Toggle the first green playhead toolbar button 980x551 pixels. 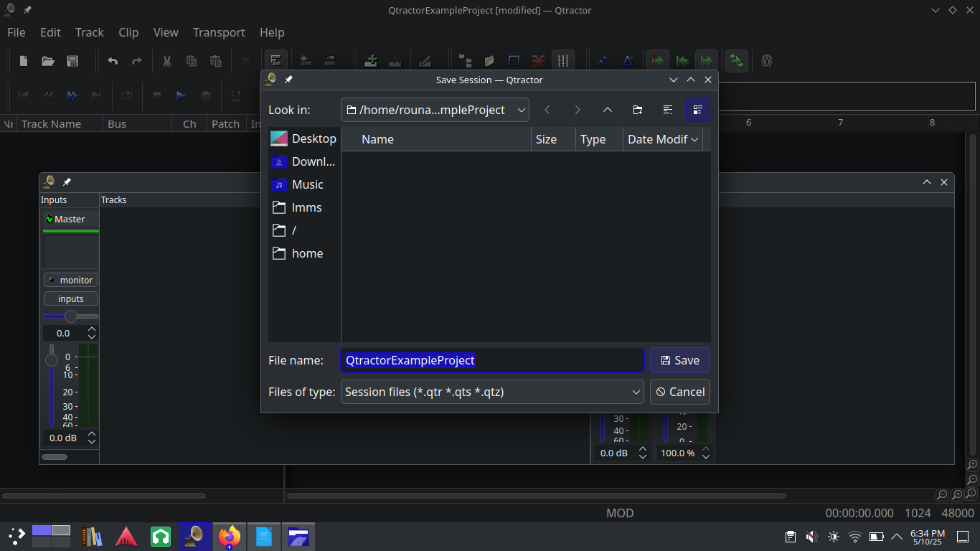658,61
